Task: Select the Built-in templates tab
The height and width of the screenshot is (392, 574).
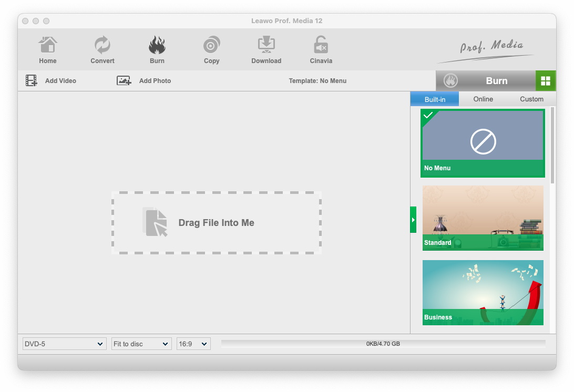Action: [x=435, y=99]
